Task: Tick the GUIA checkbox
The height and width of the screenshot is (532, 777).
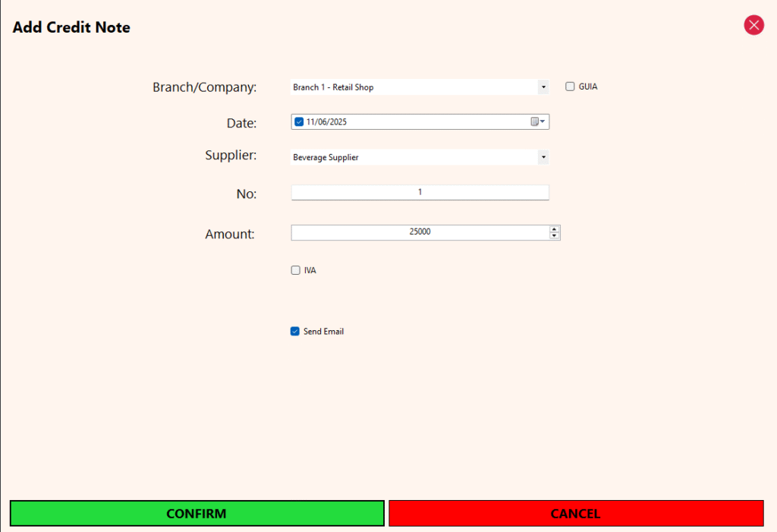Action: (x=570, y=87)
